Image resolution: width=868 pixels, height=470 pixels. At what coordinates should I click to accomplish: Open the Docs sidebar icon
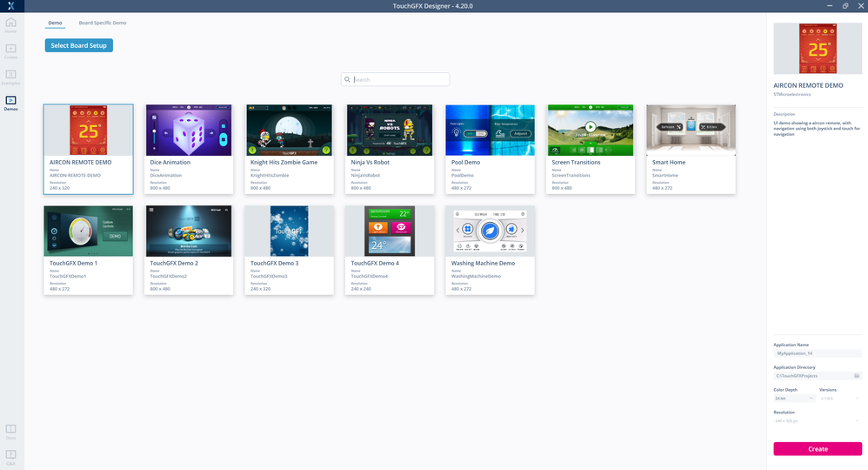click(10, 432)
